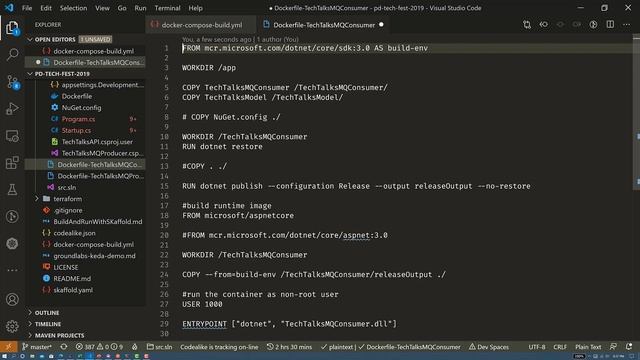Click the VS Code logo in title bar
This screenshot has width=640, height=360.
pyautogui.click(x=9, y=8)
